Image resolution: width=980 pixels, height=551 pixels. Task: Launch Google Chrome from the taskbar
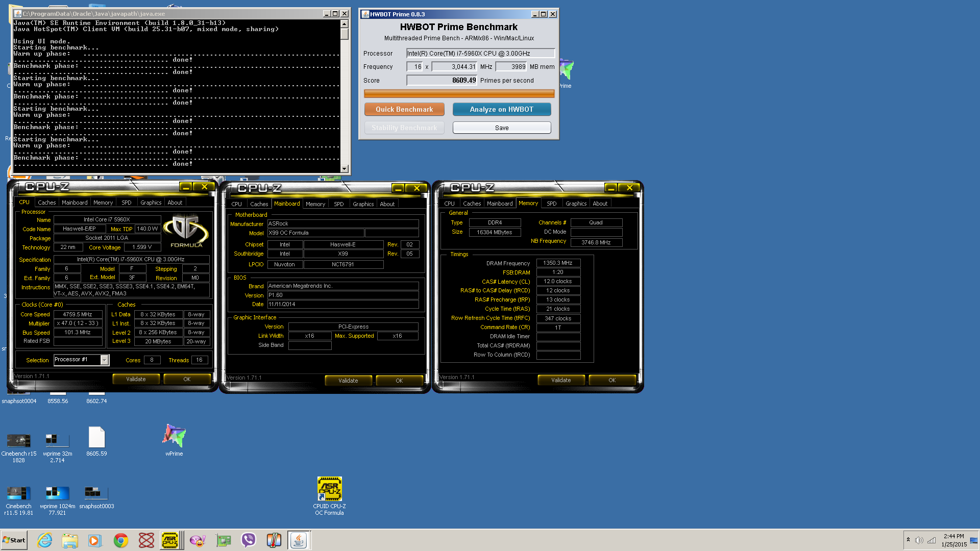(x=121, y=540)
